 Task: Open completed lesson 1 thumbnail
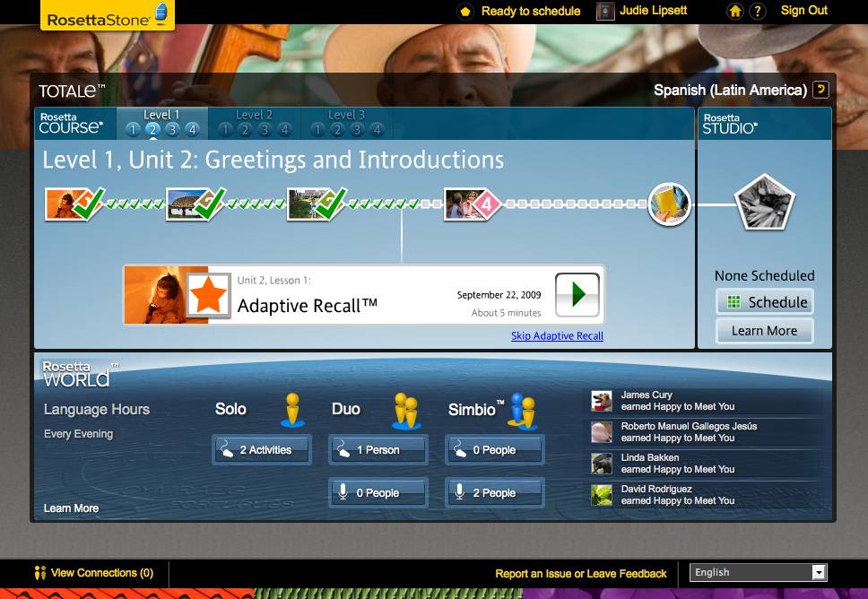74,204
